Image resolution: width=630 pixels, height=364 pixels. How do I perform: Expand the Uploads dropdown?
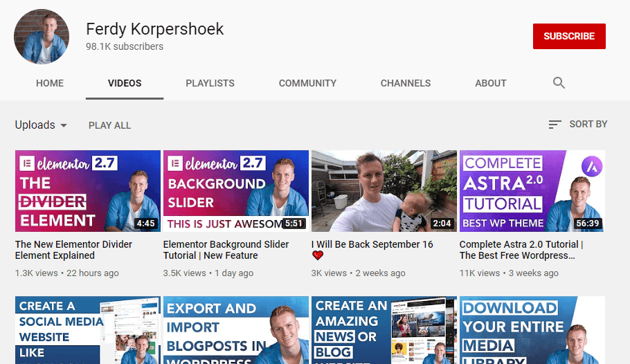coord(41,125)
